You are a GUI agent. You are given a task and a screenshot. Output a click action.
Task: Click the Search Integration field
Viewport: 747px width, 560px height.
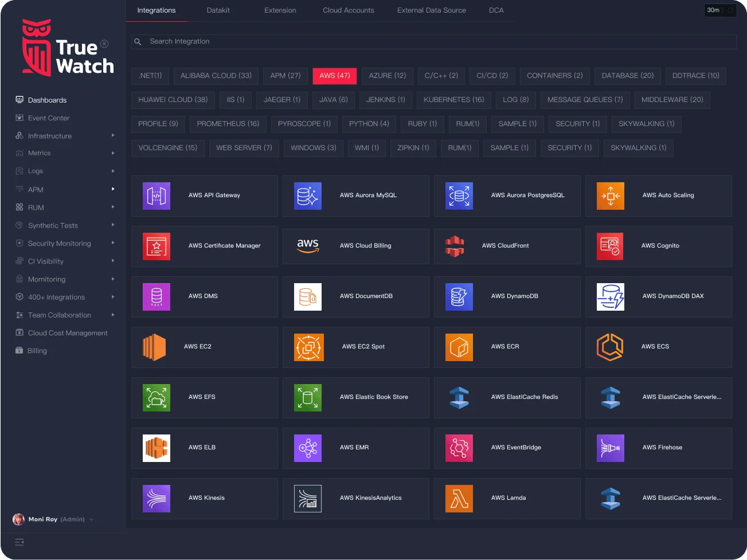434,41
